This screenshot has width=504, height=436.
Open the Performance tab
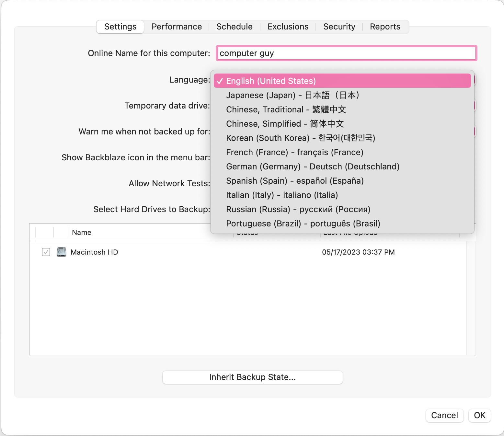point(177,27)
